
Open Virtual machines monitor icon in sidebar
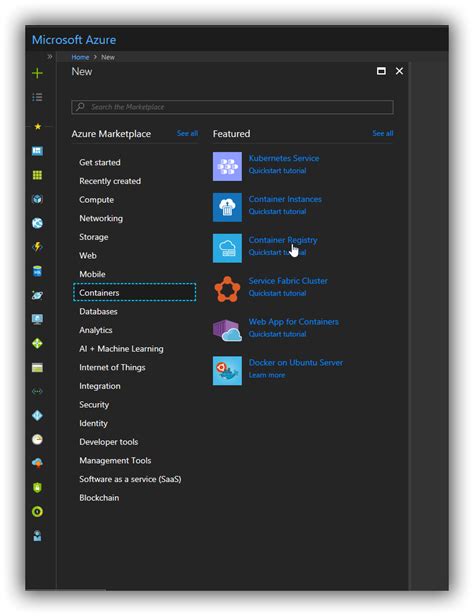pos(37,319)
